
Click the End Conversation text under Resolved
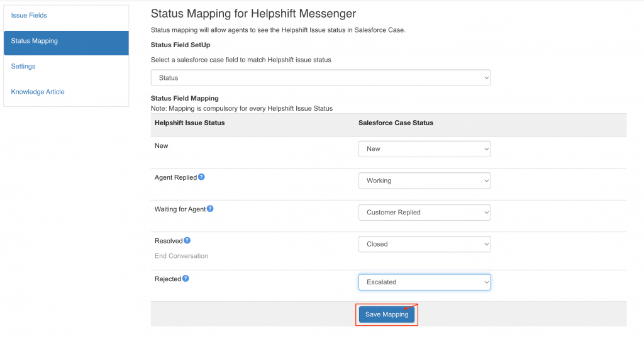click(181, 256)
